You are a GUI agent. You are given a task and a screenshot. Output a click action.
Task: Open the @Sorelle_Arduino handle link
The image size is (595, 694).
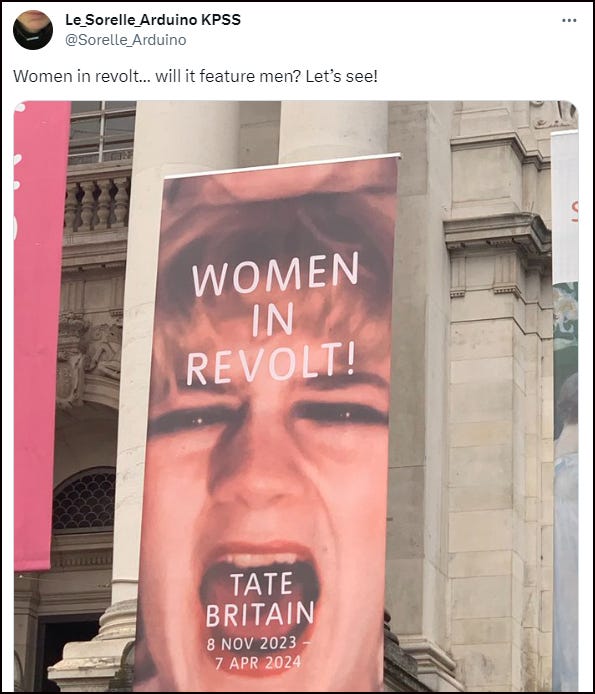click(x=126, y=40)
